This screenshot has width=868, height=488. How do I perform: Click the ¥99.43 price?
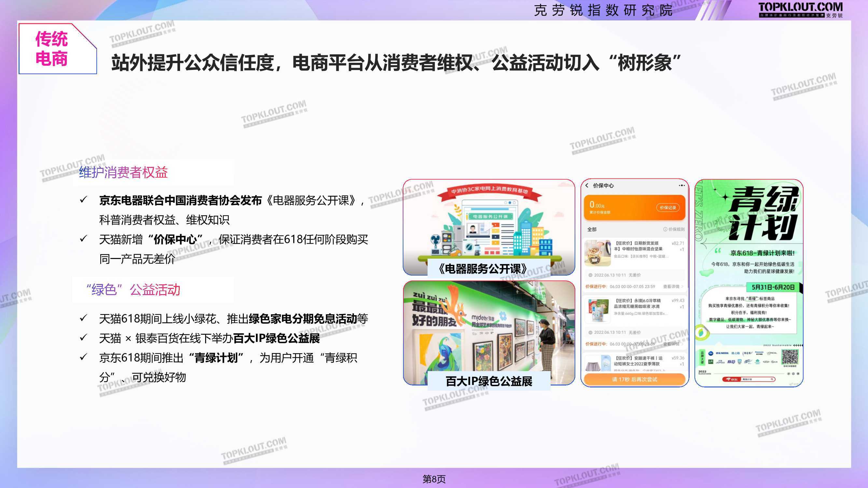pyautogui.click(x=678, y=300)
